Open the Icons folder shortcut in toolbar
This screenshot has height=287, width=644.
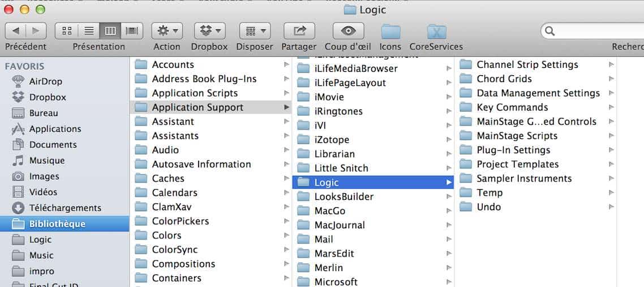click(x=390, y=32)
